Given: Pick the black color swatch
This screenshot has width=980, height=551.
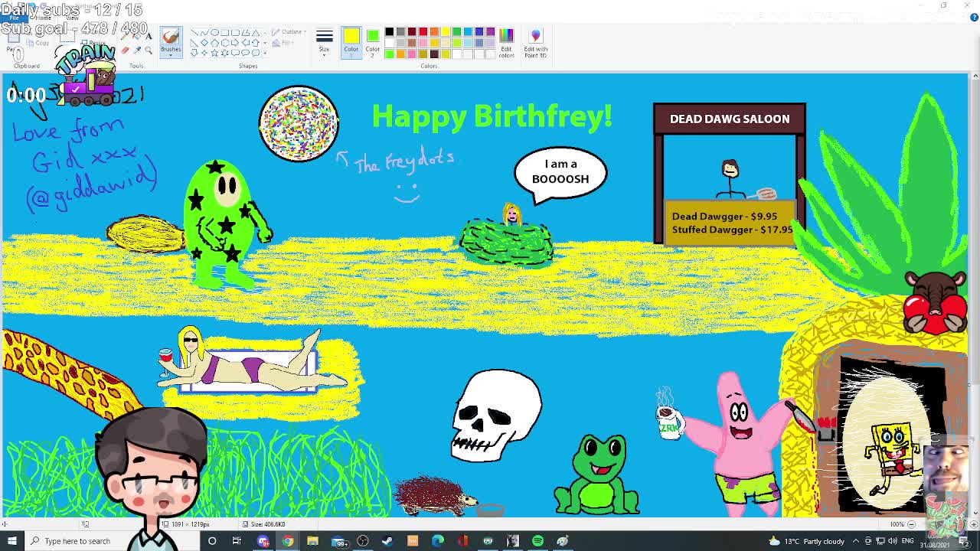Looking at the screenshot, I should [x=389, y=32].
